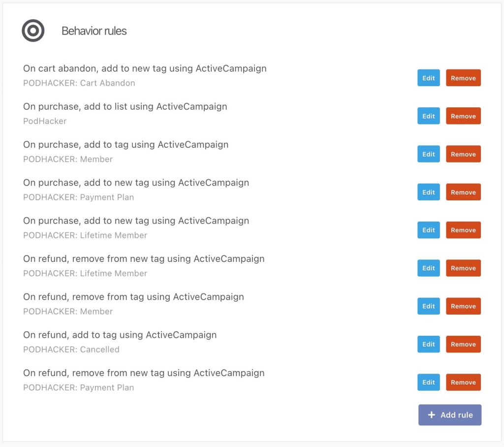Edit the on refund Member tag rule
This screenshot has width=504, height=447.
click(x=428, y=306)
